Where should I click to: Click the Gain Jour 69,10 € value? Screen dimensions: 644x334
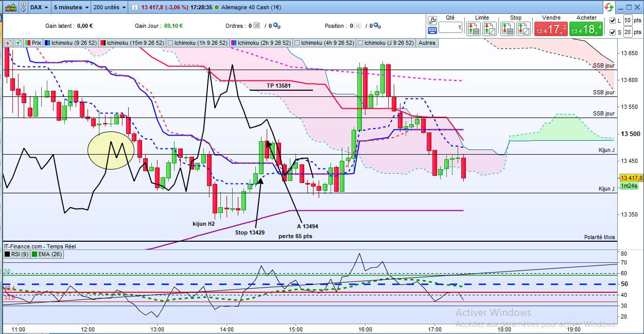pos(173,26)
